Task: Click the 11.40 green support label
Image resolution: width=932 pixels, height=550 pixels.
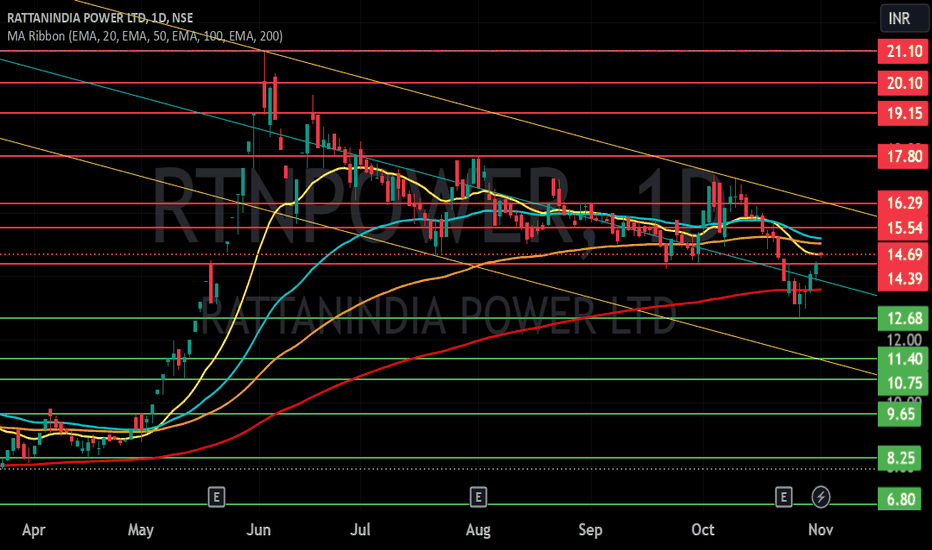Action: [903, 359]
